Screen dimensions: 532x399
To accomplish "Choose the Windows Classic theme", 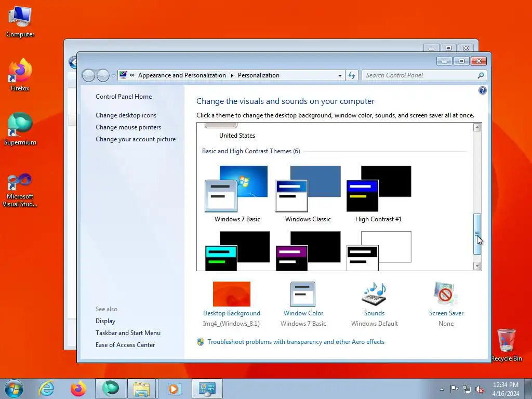I will click(x=308, y=194).
